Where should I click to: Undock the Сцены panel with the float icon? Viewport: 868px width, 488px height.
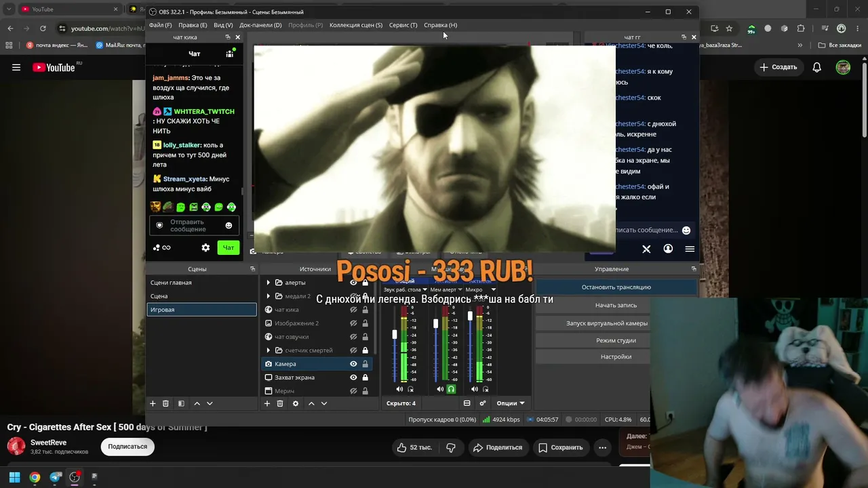(x=252, y=269)
